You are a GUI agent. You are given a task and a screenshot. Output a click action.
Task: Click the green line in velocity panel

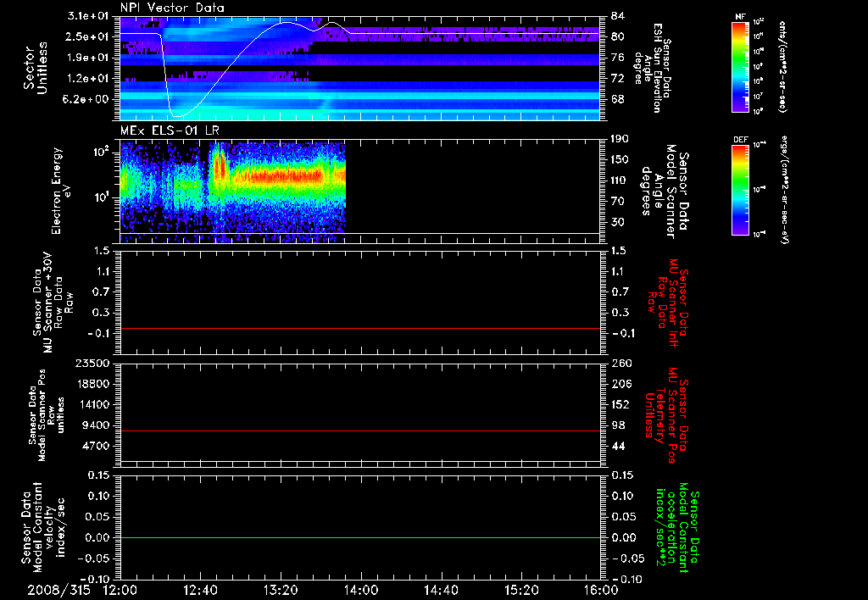[360, 537]
